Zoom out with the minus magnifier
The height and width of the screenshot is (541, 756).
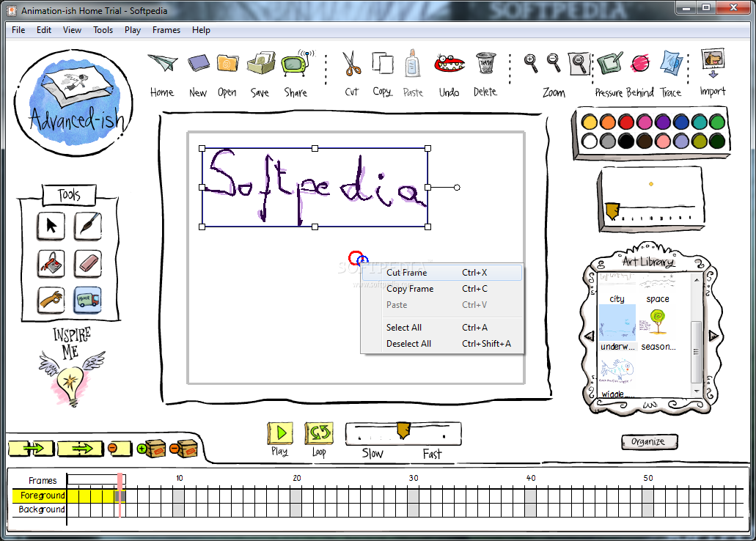click(554, 63)
